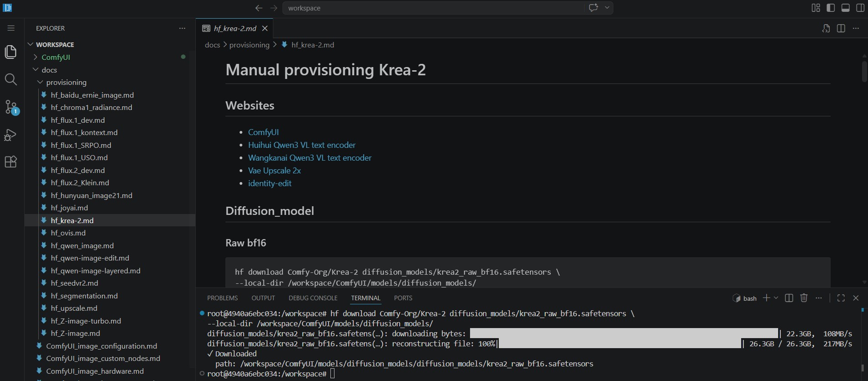Split the editor to the right

pos(841,28)
